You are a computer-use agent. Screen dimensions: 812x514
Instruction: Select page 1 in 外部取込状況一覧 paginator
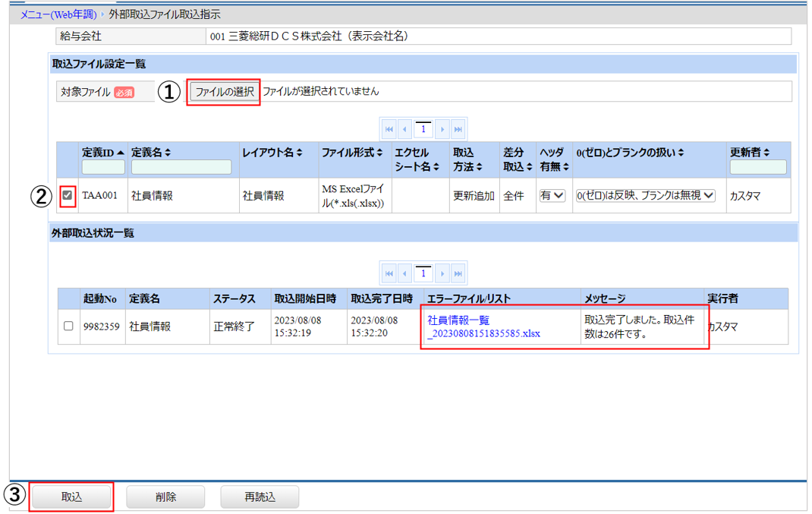click(423, 273)
